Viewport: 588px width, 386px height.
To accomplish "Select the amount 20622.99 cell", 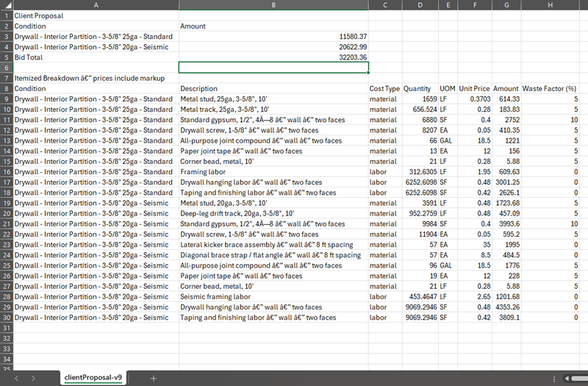I will 273,47.
